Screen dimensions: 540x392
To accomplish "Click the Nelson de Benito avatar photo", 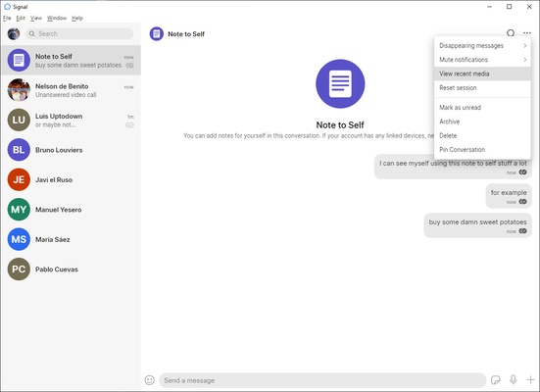I will coord(19,90).
